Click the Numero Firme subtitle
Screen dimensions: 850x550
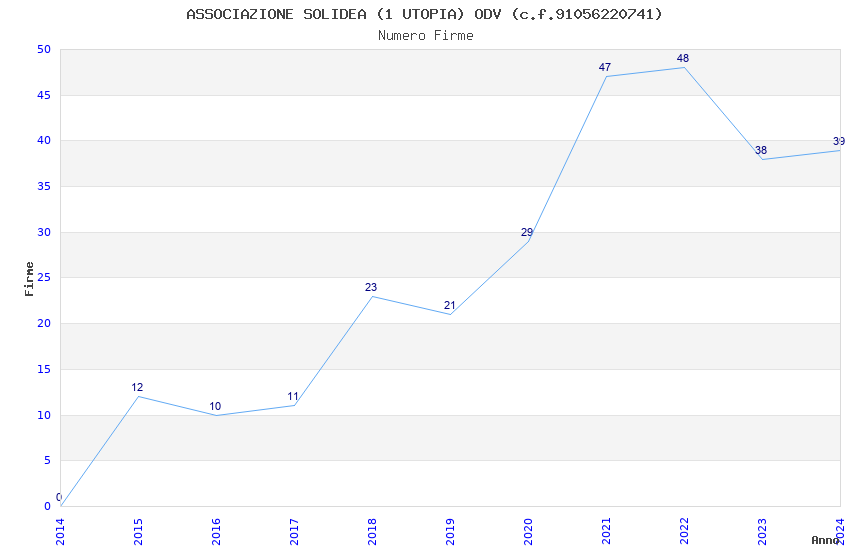pos(426,35)
